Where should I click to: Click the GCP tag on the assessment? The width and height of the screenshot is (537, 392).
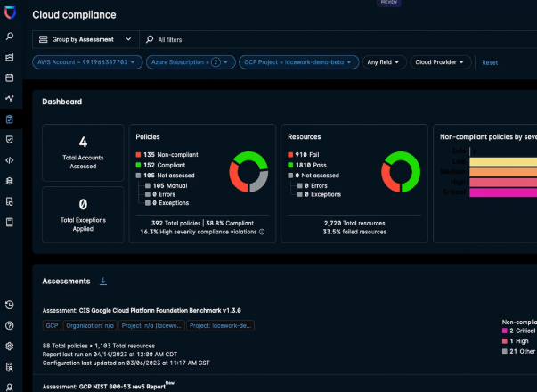click(53, 326)
